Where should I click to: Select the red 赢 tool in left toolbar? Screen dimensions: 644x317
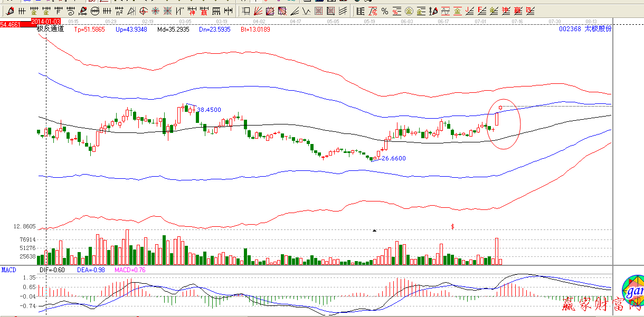click(204, 11)
